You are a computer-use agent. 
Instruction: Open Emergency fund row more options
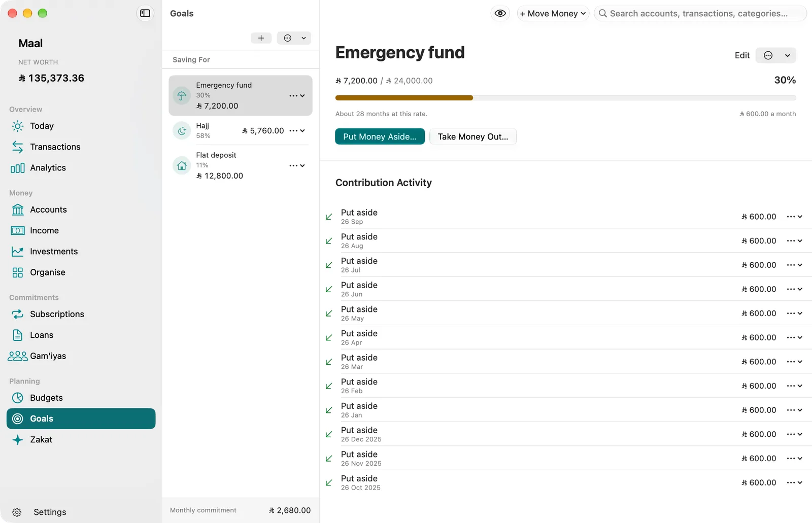[x=297, y=95]
